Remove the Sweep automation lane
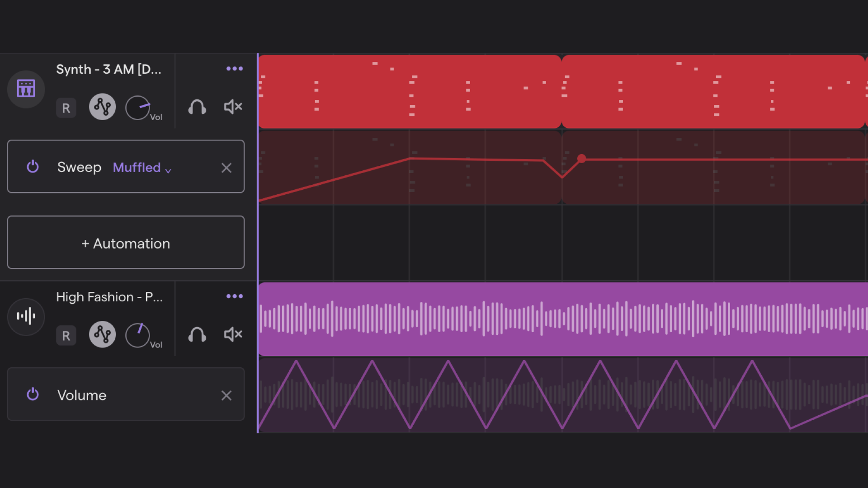 tap(226, 168)
